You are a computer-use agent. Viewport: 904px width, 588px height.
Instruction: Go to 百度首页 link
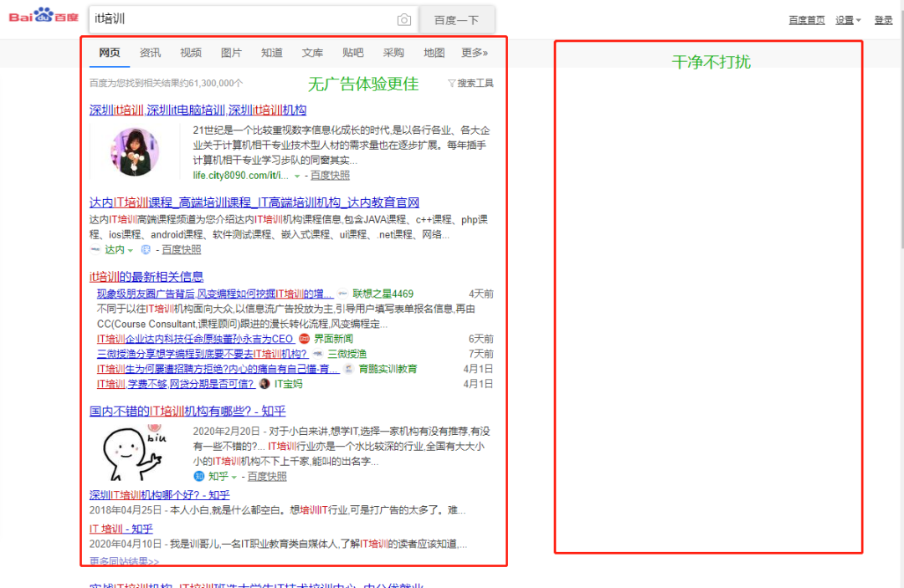point(807,20)
